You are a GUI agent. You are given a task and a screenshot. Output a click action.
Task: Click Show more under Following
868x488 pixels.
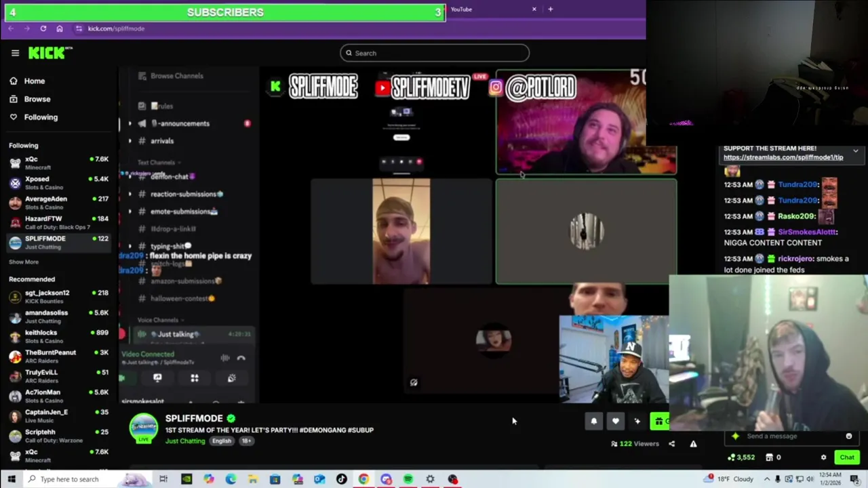point(24,262)
